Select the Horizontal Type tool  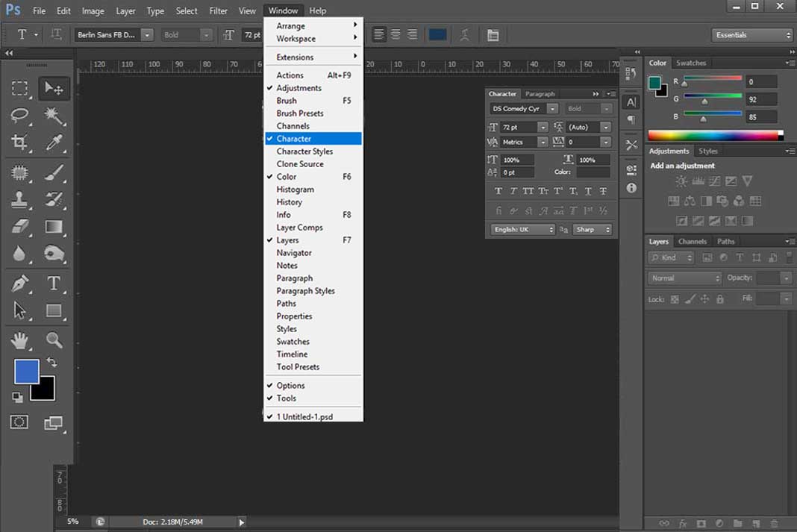[x=53, y=284]
